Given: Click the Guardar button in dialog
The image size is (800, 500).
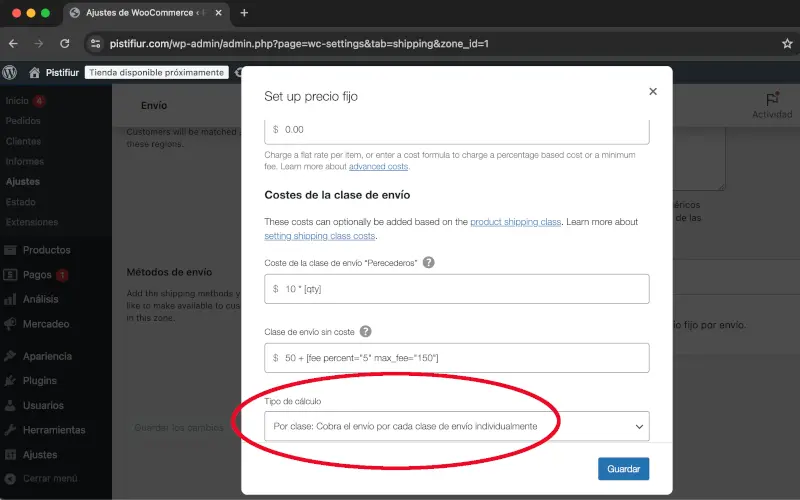Looking at the screenshot, I should point(623,468).
